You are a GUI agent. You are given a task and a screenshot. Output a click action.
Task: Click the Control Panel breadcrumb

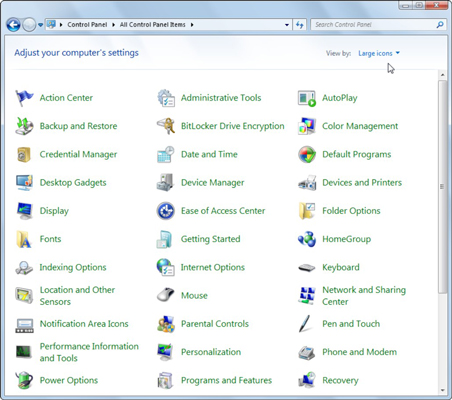click(87, 25)
